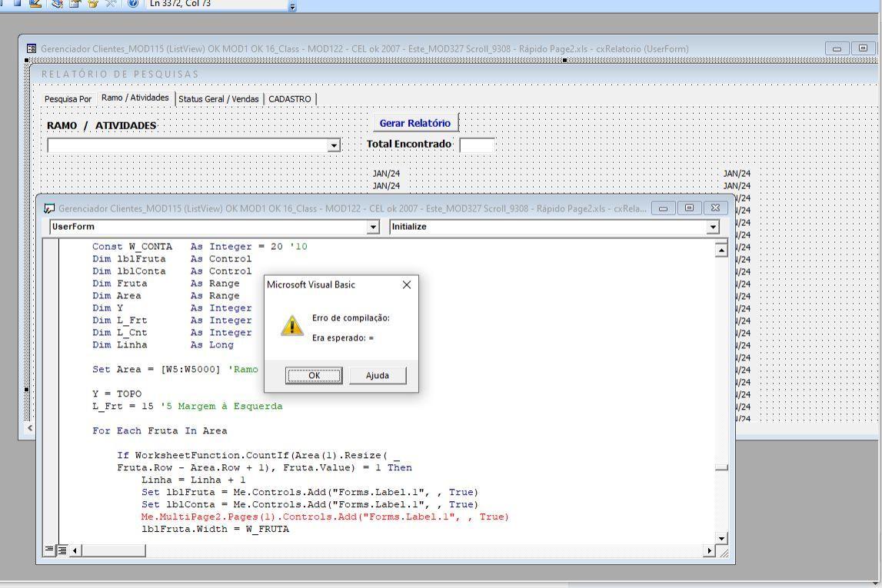Click the 'lblFruta.Width = W_FRUTA' line

(215, 529)
